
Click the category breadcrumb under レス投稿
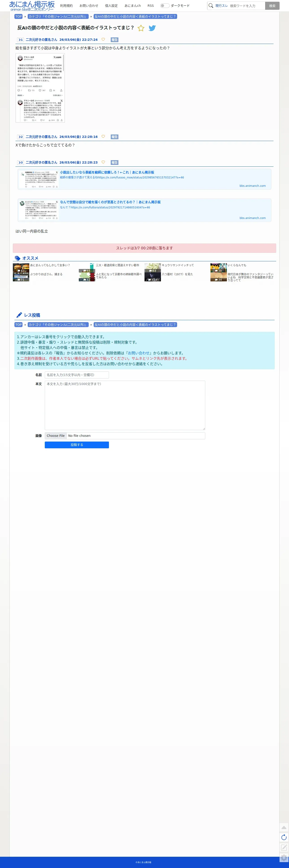(x=58, y=325)
